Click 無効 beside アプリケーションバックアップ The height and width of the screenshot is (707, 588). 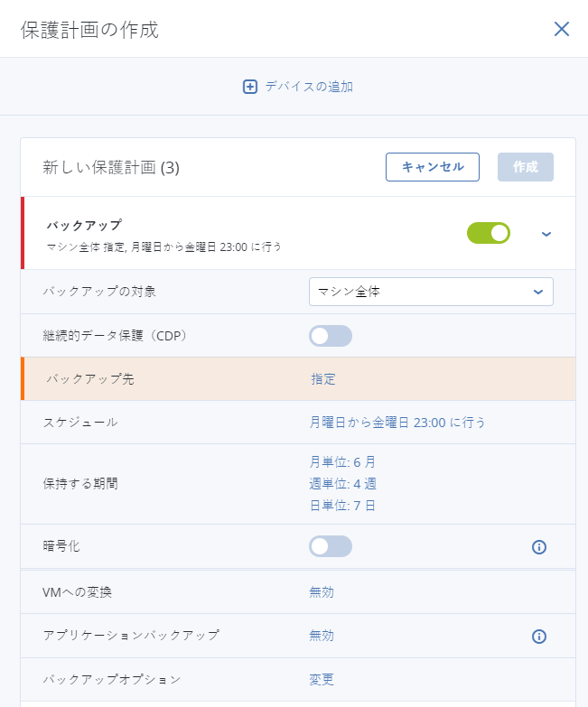tap(322, 636)
